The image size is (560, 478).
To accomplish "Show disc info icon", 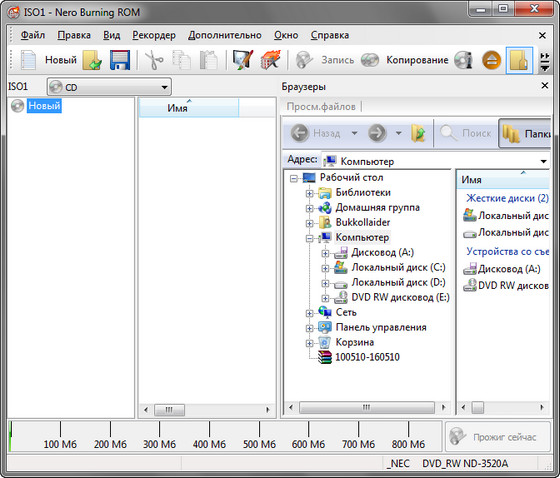I will point(464,60).
